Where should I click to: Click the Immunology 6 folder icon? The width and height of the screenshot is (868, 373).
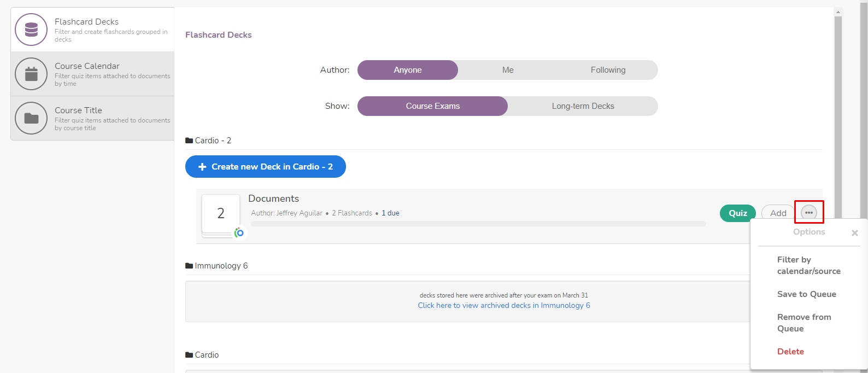pos(189,266)
